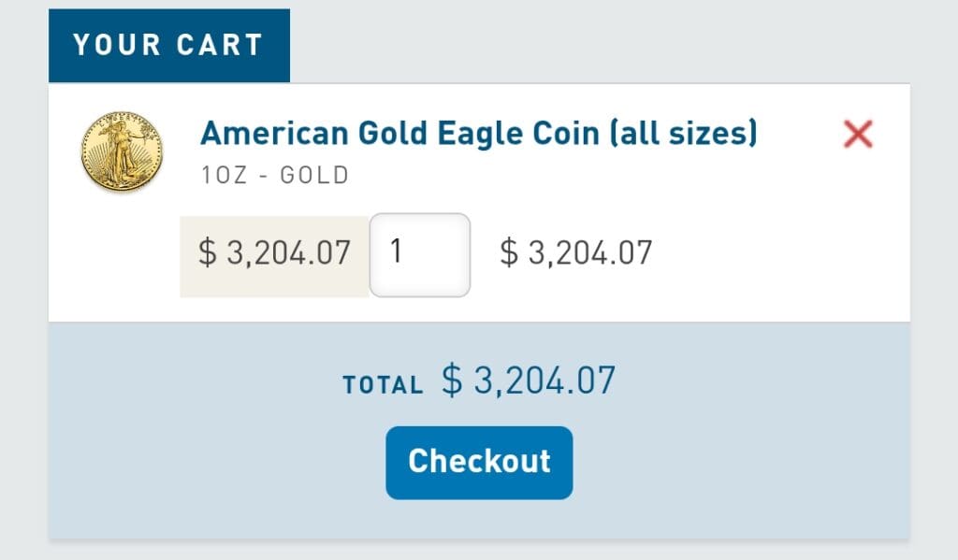
Task: Click the dollar sign in the unit price
Action: pos(207,253)
